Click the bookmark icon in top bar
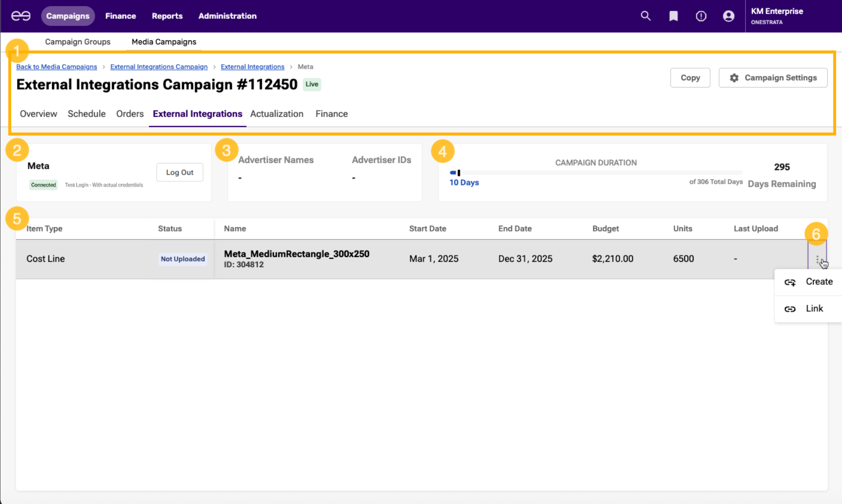 point(673,16)
